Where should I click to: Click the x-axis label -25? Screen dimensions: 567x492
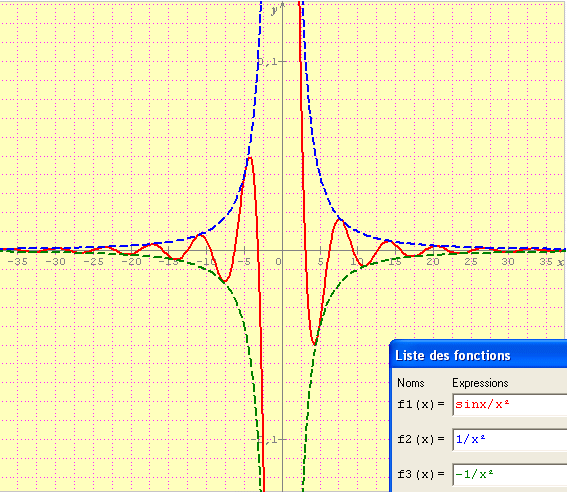[93, 262]
